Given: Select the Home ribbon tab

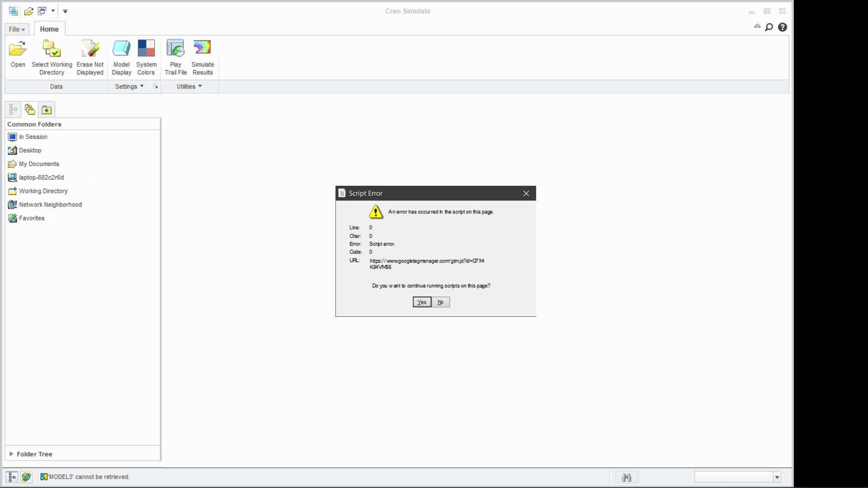Looking at the screenshot, I should click(x=49, y=29).
